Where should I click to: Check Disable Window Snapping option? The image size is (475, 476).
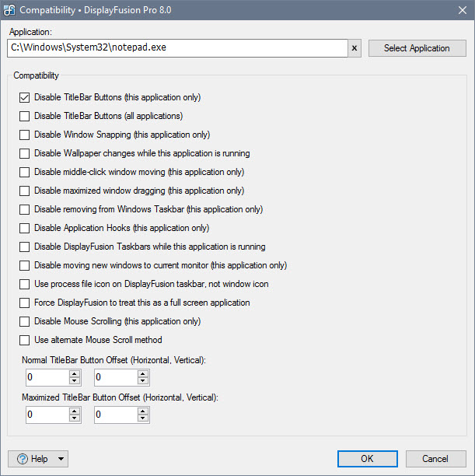click(25, 135)
